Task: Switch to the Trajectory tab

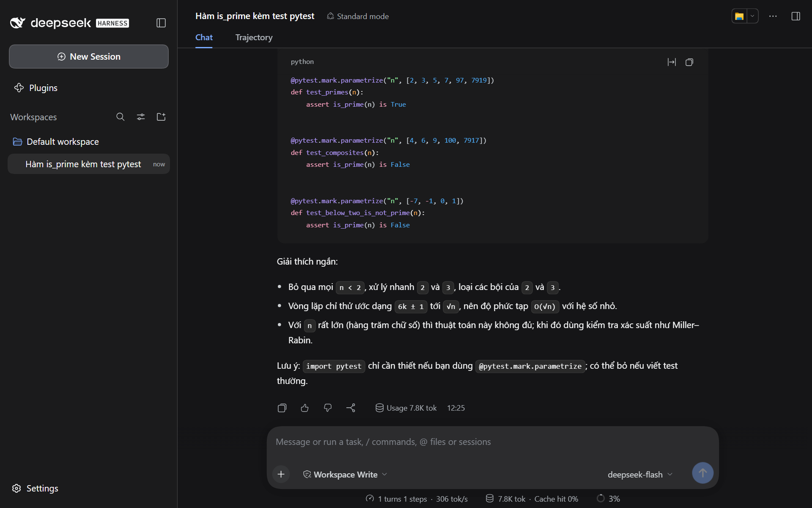Action: [x=254, y=38]
